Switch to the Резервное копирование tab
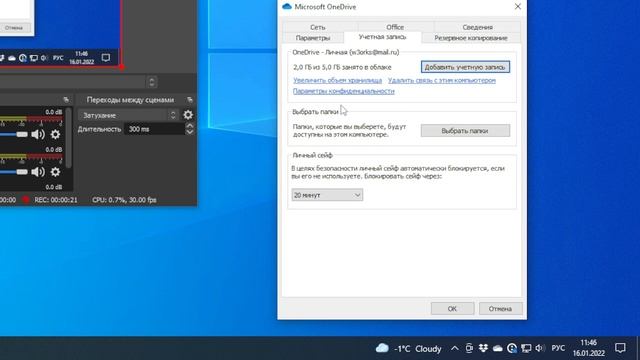 (471, 38)
